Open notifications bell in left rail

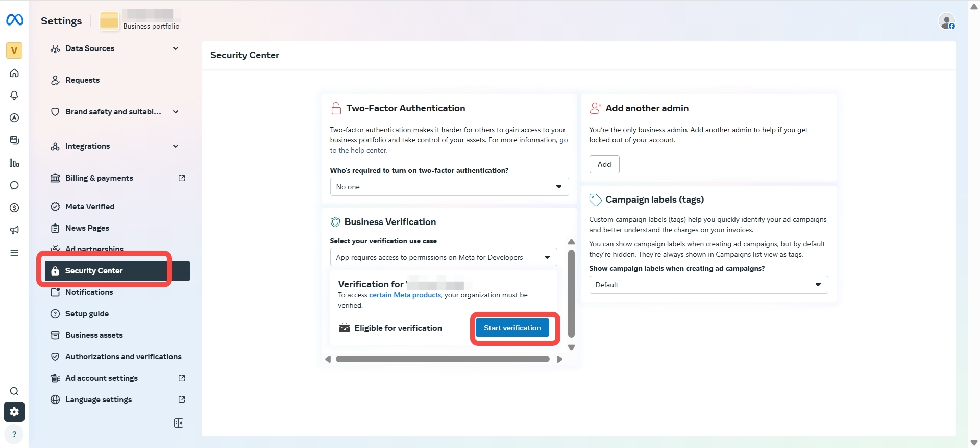tap(14, 95)
